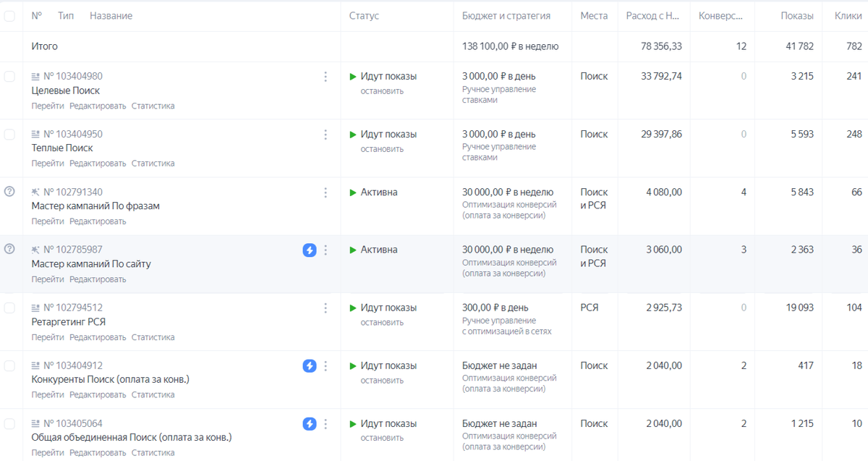Screen dimensions: 868x461
Task: Click question mark icon beside campaign 102785987
Action: coord(9,249)
